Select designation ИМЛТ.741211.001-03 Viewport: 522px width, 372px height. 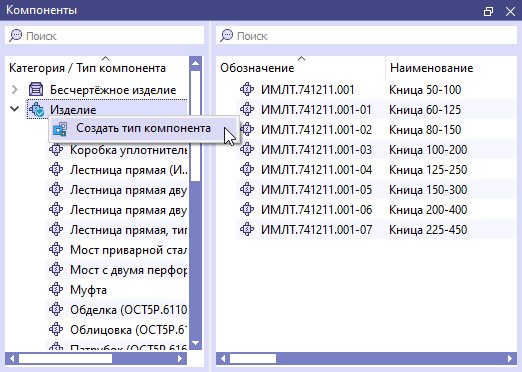pos(316,150)
